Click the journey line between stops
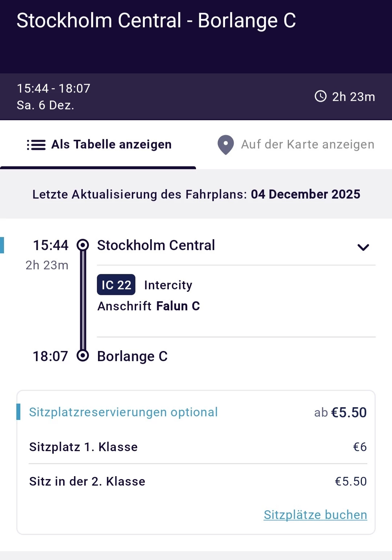The image size is (392, 560). tap(83, 301)
